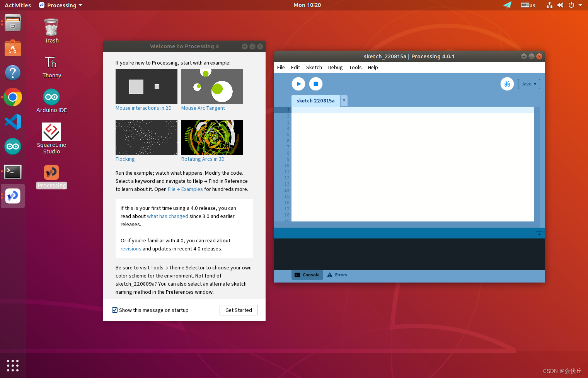
Task: Select the Trash desktop icon
Action: tap(51, 31)
